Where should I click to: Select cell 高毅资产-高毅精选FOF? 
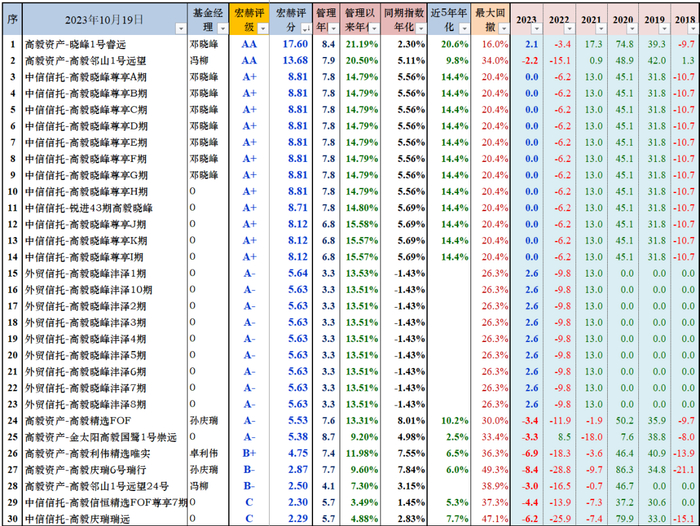coord(105,421)
